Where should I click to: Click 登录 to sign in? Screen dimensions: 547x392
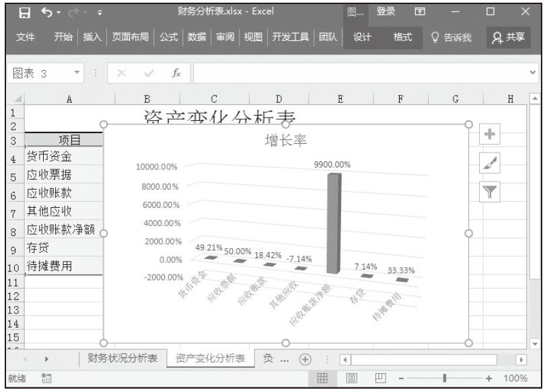click(386, 11)
